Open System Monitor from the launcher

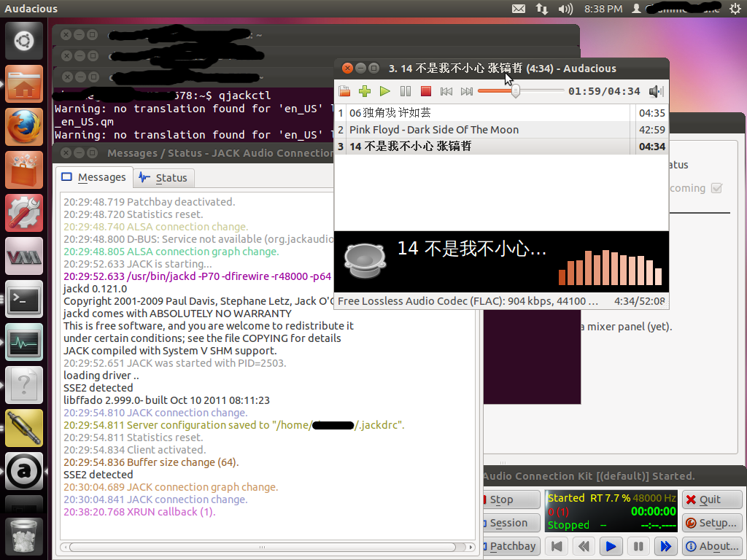(24, 342)
